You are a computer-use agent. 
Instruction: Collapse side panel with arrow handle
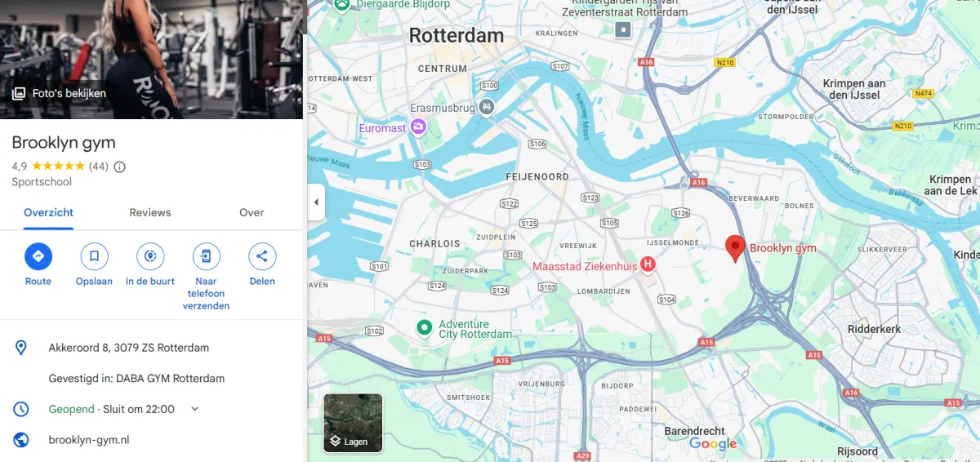[x=316, y=202]
